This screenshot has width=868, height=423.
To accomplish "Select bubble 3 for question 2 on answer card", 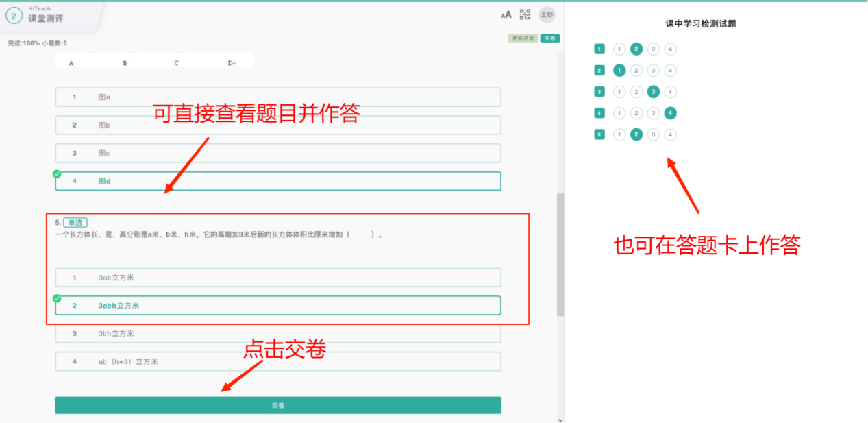I will pyautogui.click(x=654, y=70).
